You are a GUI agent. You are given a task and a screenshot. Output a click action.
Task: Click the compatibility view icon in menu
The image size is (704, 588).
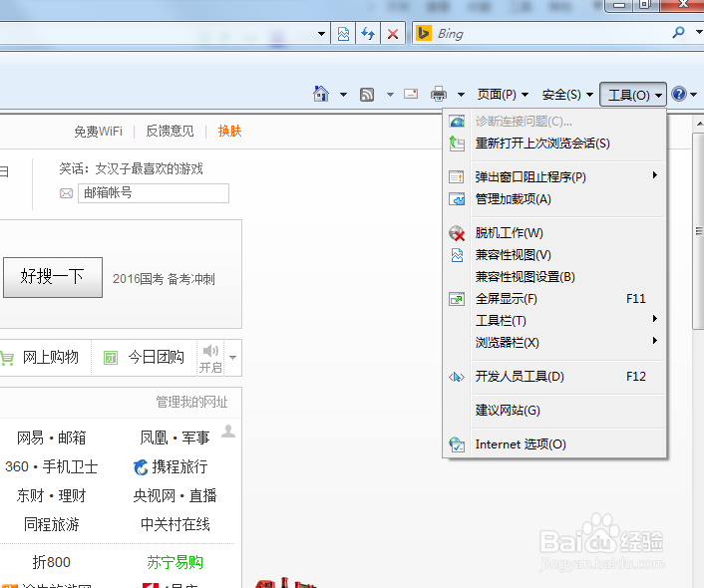point(457,255)
